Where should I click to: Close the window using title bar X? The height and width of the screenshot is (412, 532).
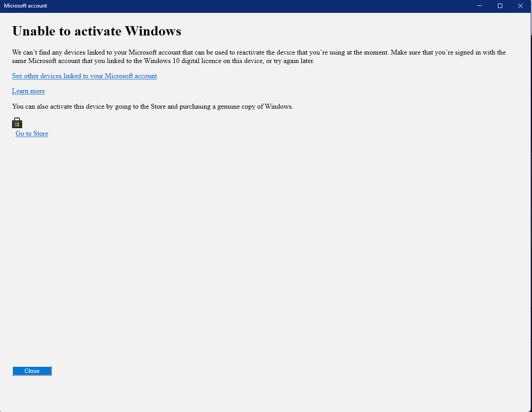(520, 6)
